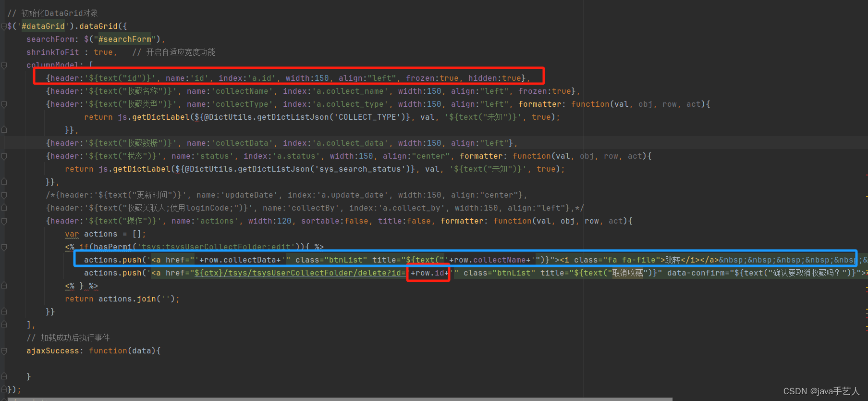Collapse the hasPermi if-block fold marker
Image resolution: width=868 pixels, height=401 pixels.
(4, 247)
